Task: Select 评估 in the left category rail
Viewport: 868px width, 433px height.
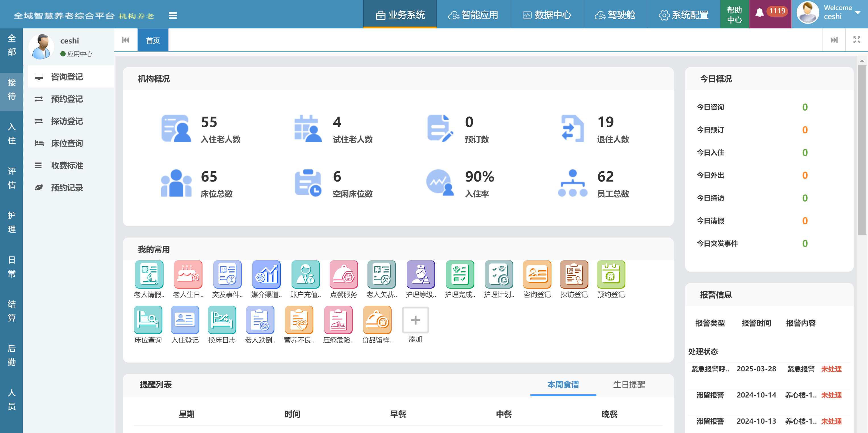Action: [x=11, y=178]
